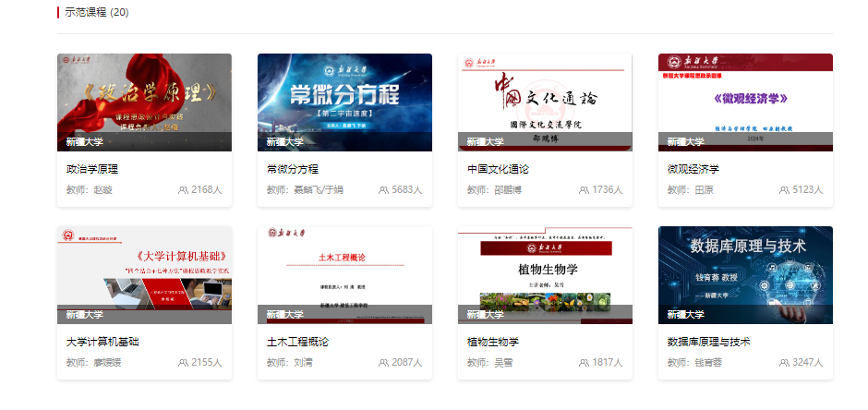The image size is (868, 410).
Task: Select the 植物生物学 course cover image
Action: click(x=545, y=274)
